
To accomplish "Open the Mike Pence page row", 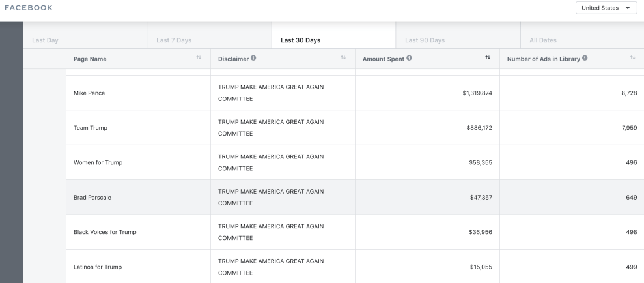I will coord(89,93).
